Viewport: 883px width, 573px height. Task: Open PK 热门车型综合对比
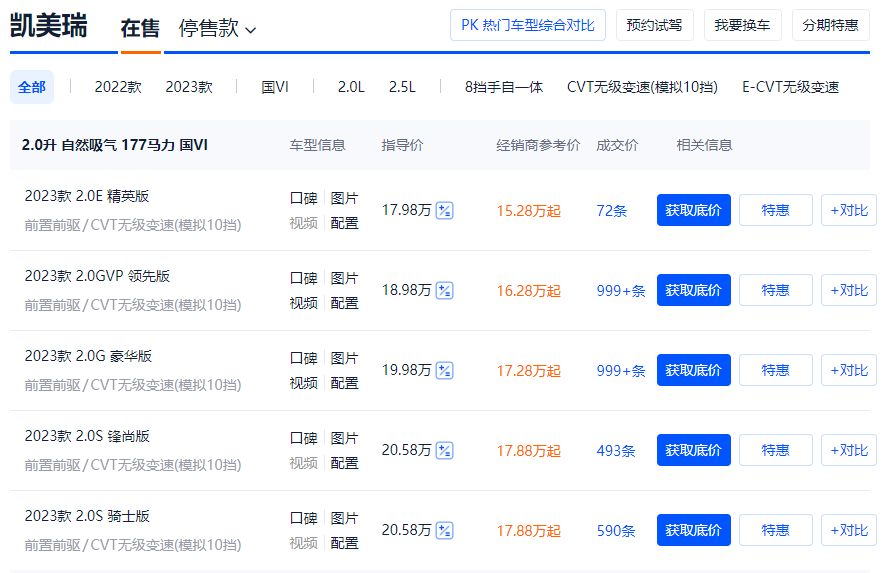click(528, 25)
